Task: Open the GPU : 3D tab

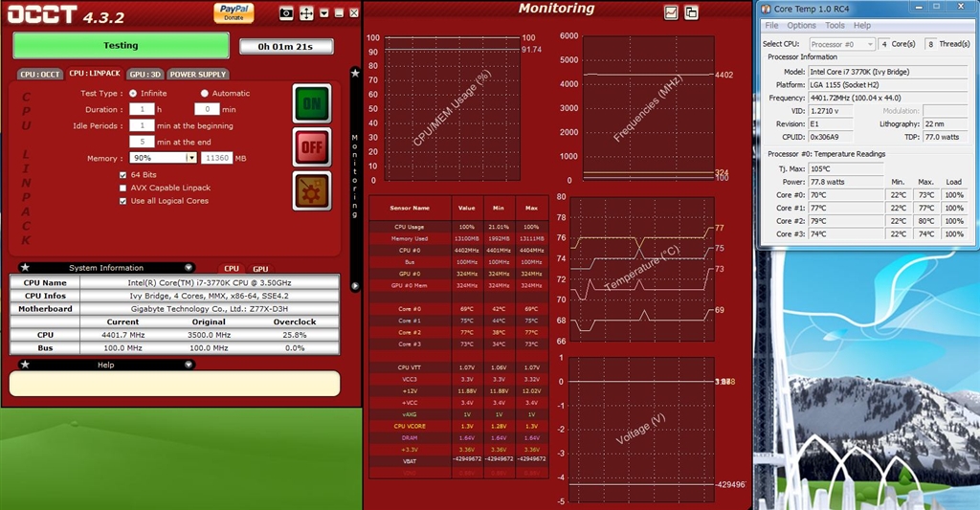Action: tap(145, 74)
